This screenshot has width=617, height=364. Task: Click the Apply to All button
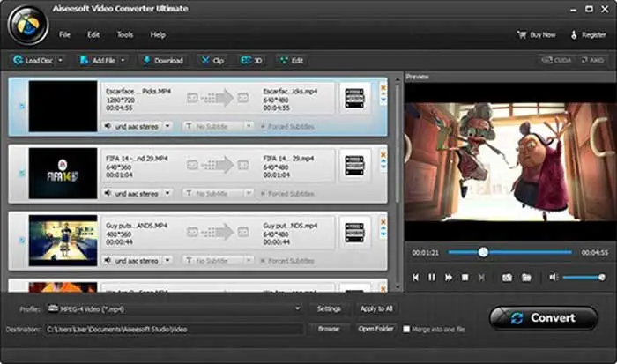(x=376, y=308)
